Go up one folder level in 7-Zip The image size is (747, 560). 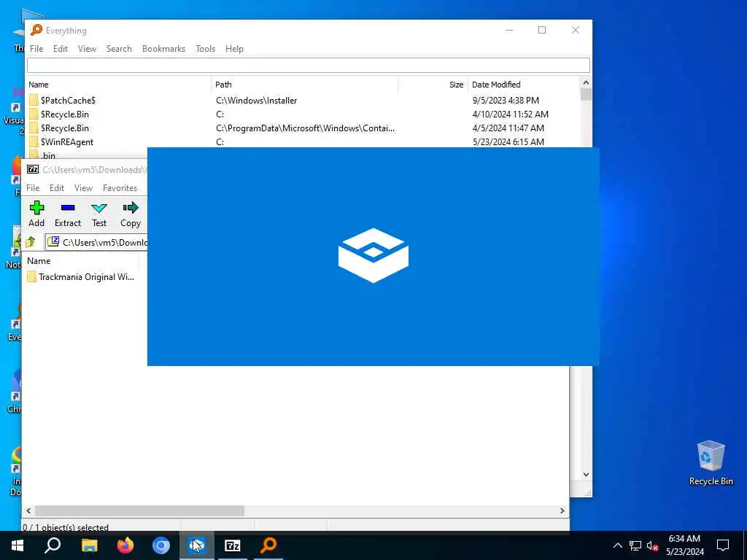31,242
